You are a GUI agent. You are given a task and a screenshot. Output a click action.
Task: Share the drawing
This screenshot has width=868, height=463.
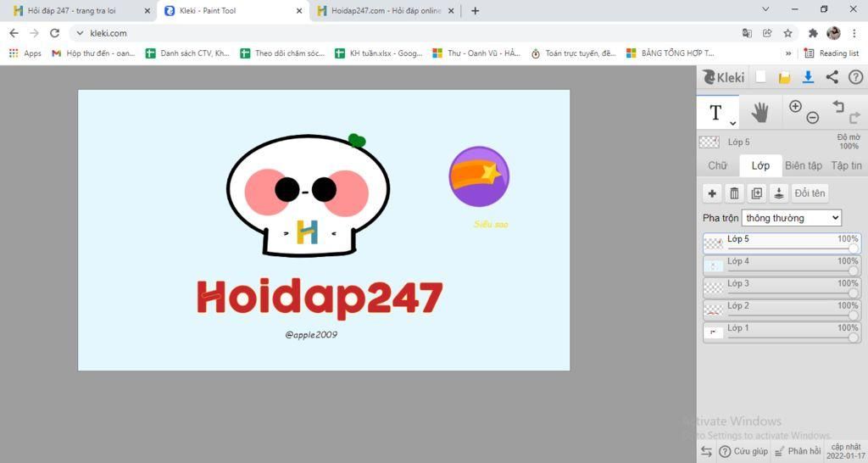point(832,77)
